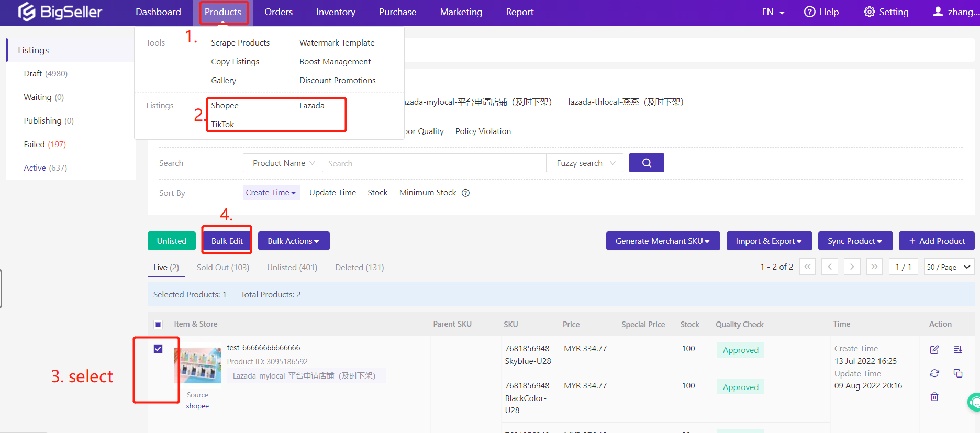Click into the Search text field

pos(434,163)
